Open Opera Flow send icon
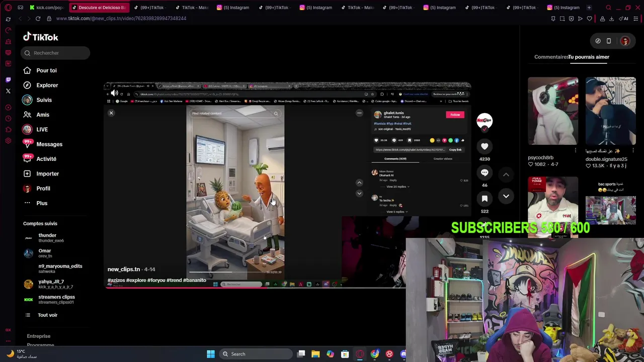The image size is (644, 362). pyautogui.click(x=580, y=19)
